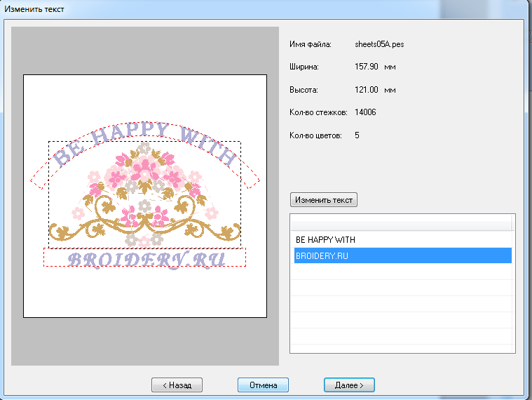The width and height of the screenshot is (532, 400).
Task: Click the file name sheets05A.pes
Action: point(379,44)
